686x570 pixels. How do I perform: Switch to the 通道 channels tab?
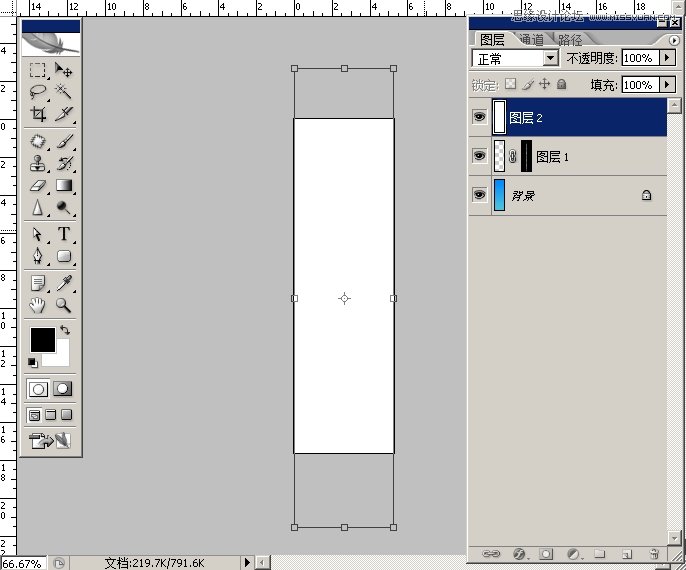point(532,40)
